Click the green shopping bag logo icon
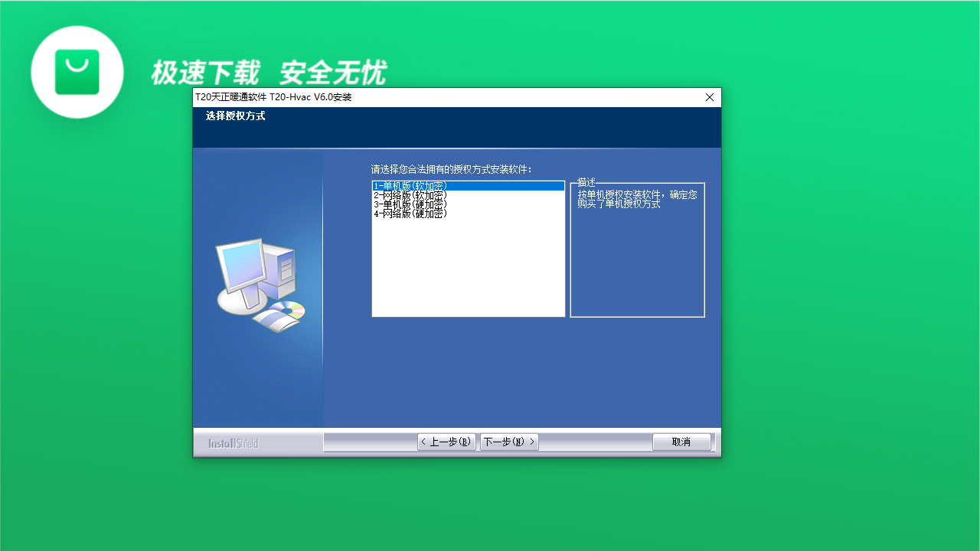The height and width of the screenshot is (551, 980). tap(77, 72)
